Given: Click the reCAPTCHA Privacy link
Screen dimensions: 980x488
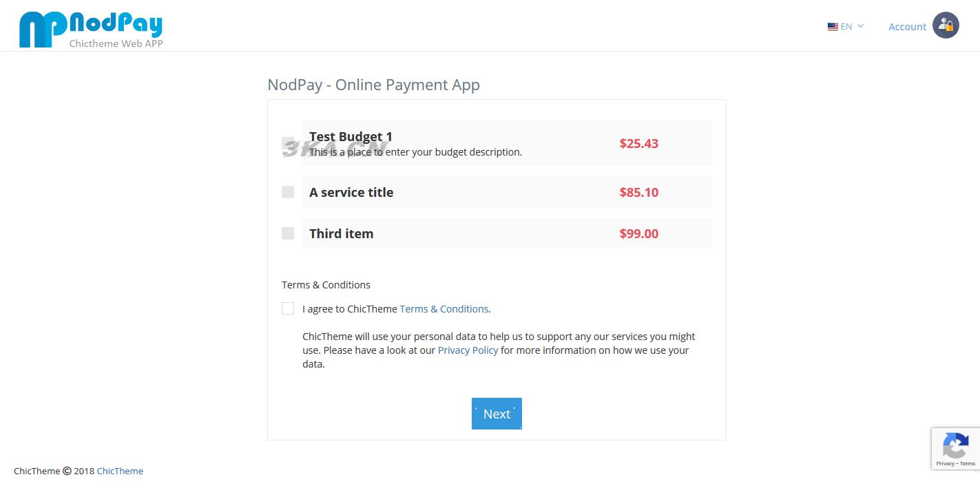Looking at the screenshot, I should tap(946, 464).
